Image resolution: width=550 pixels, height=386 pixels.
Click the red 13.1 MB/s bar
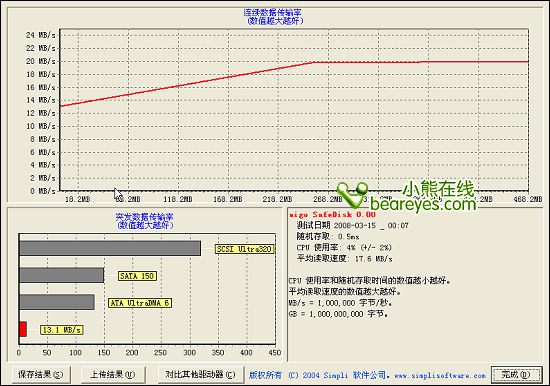pos(23,329)
